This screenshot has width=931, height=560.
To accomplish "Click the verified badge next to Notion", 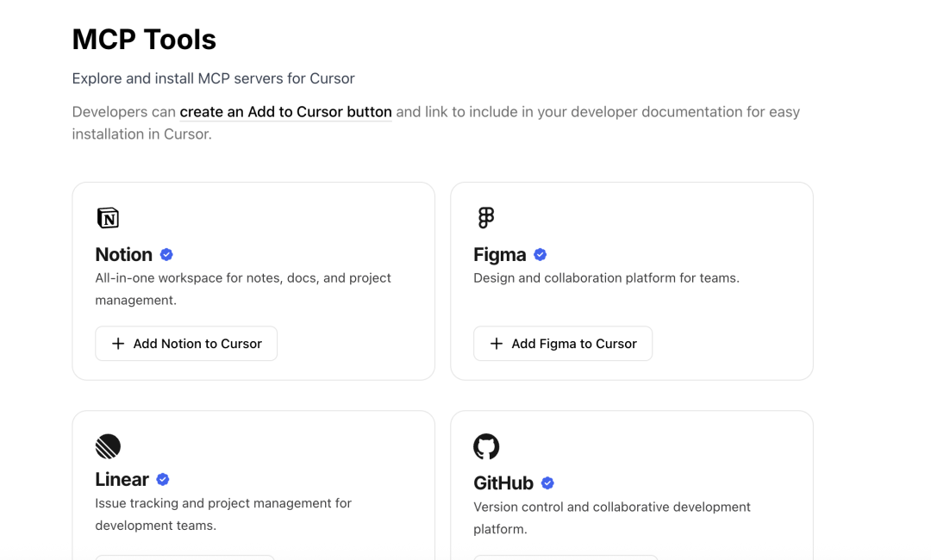I will click(166, 254).
